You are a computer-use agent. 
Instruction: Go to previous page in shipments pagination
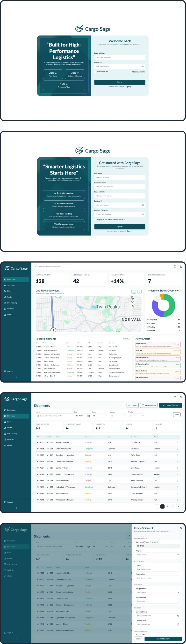157,507
